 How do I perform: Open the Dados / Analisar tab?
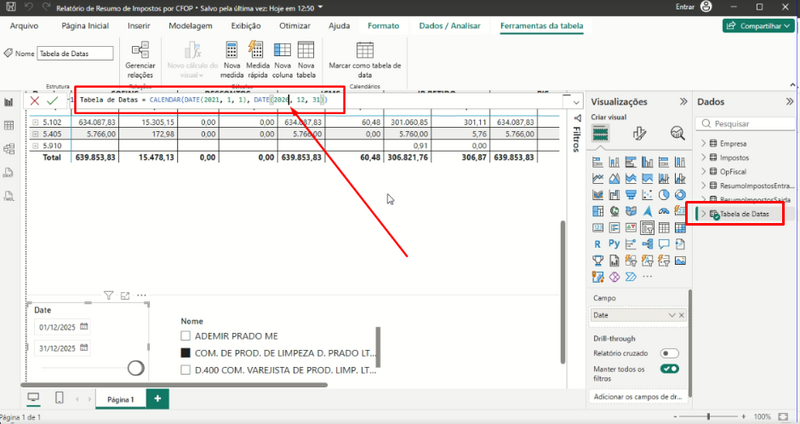(x=449, y=26)
